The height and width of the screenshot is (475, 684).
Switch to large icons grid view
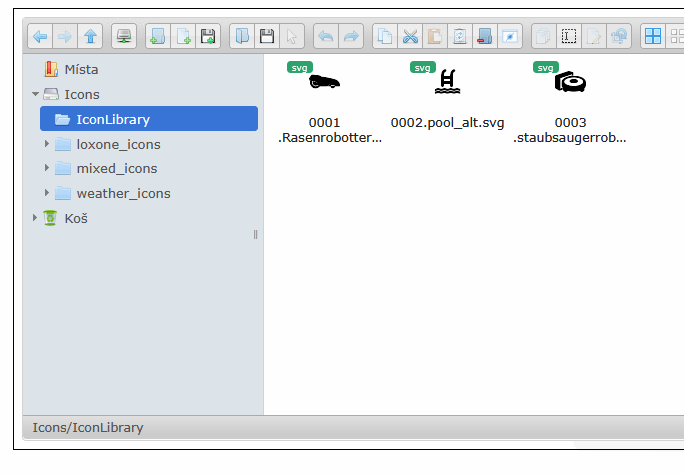tap(653, 36)
